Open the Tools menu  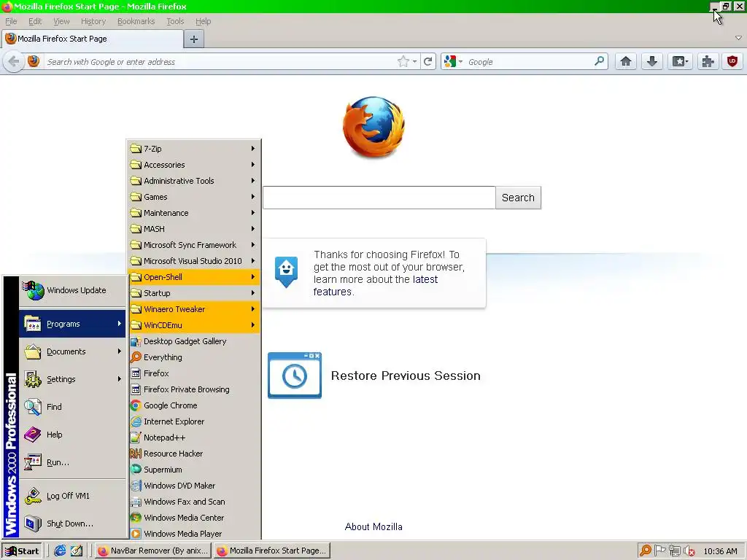click(175, 21)
